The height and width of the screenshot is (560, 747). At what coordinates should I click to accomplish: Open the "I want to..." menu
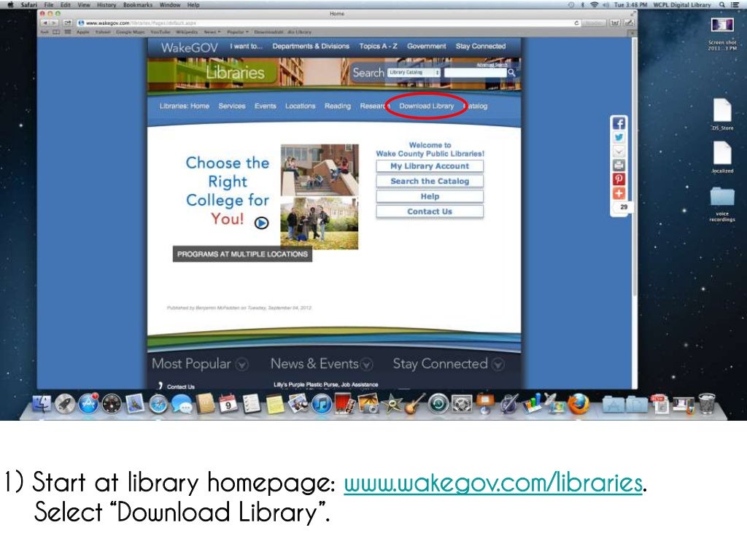coord(247,46)
